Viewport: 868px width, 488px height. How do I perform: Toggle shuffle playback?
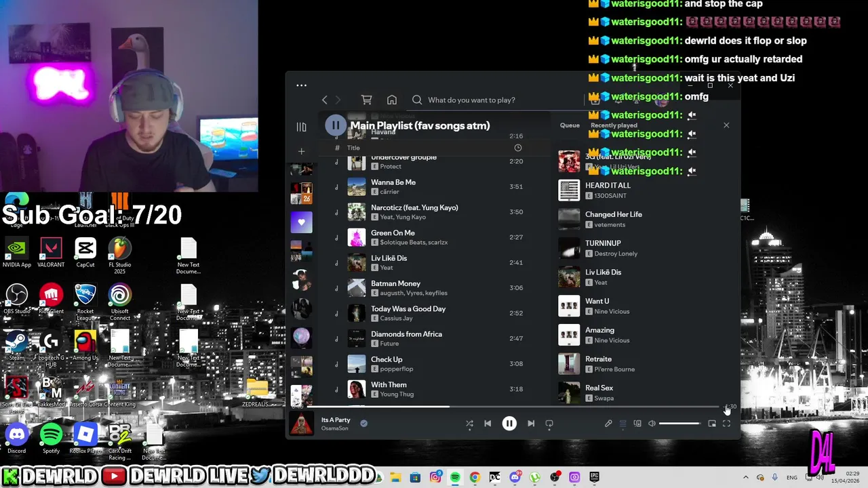click(x=469, y=424)
